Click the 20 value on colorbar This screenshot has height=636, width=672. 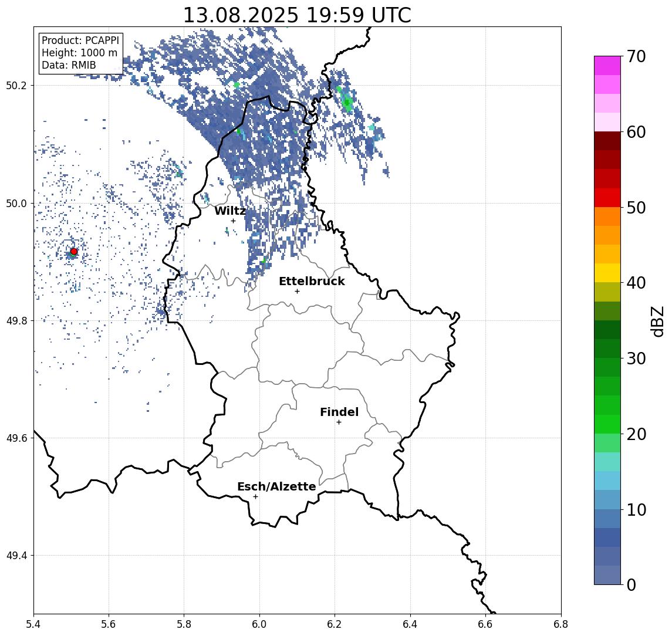click(x=636, y=434)
